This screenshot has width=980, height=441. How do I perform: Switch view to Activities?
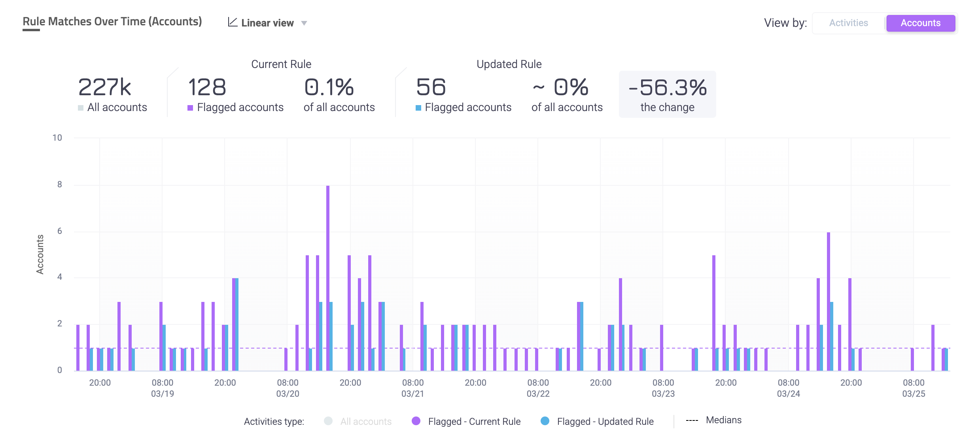pos(848,23)
